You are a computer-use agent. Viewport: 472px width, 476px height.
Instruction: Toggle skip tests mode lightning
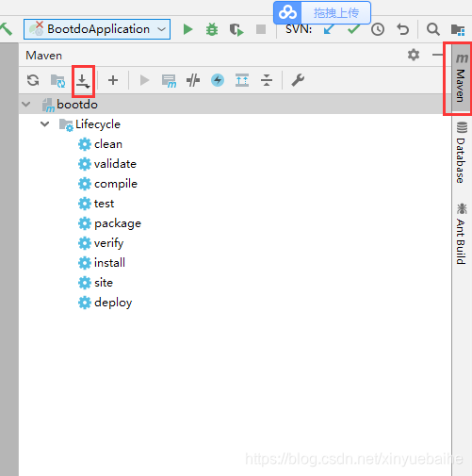pyautogui.click(x=218, y=80)
